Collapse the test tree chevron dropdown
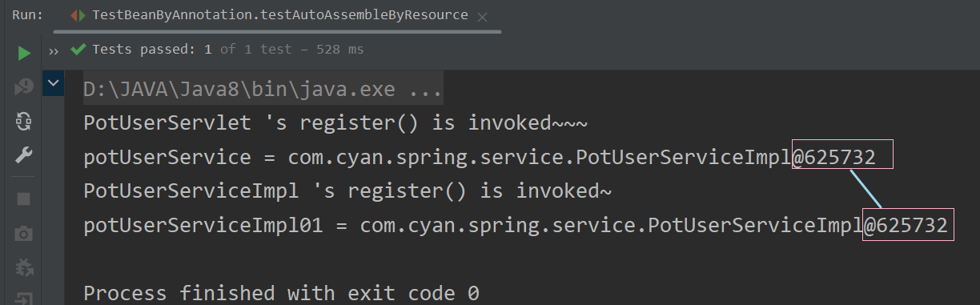 click(x=54, y=82)
